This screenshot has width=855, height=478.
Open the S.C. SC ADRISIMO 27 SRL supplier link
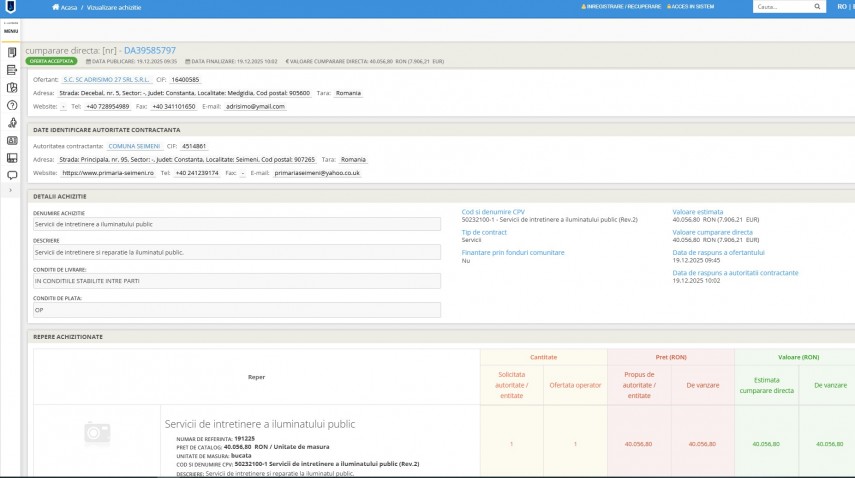point(104,79)
